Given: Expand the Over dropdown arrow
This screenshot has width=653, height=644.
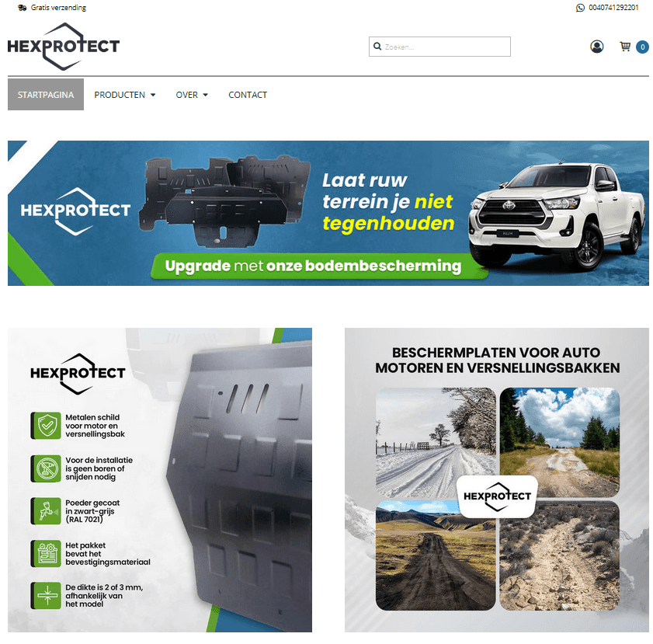Looking at the screenshot, I should (205, 95).
